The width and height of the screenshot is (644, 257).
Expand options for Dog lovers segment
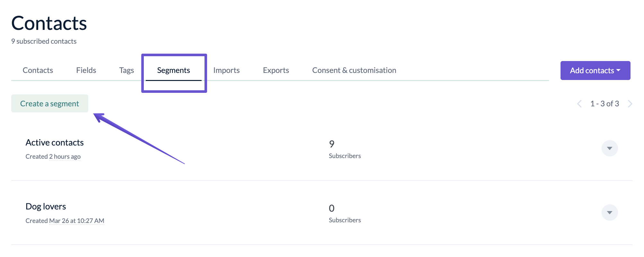[610, 212]
